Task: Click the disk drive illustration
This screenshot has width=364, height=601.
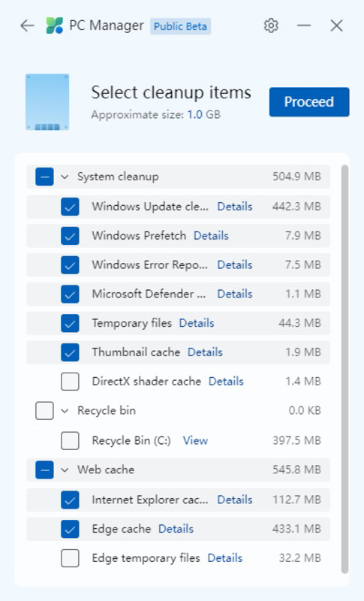Action: pyautogui.click(x=47, y=102)
